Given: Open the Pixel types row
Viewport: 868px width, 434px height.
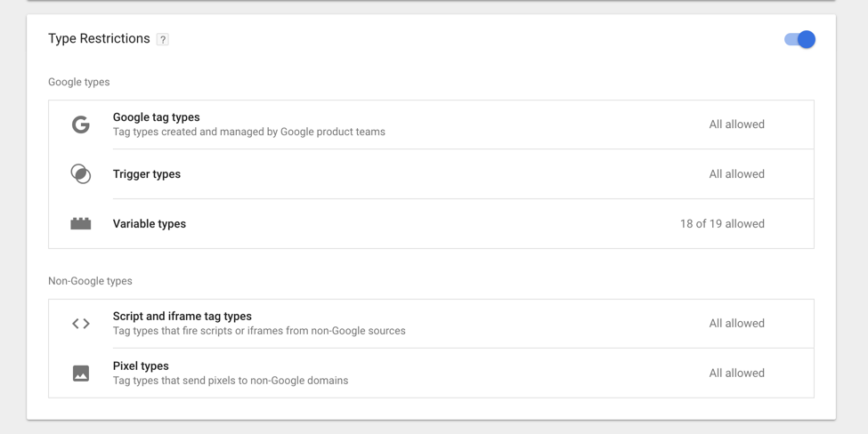Looking at the screenshot, I should [x=431, y=374].
